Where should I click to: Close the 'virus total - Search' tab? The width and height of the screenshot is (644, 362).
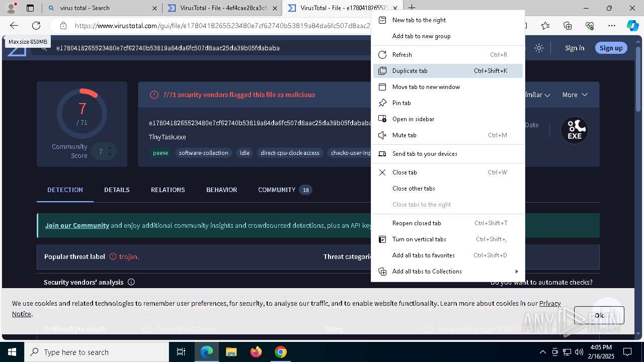[154, 8]
